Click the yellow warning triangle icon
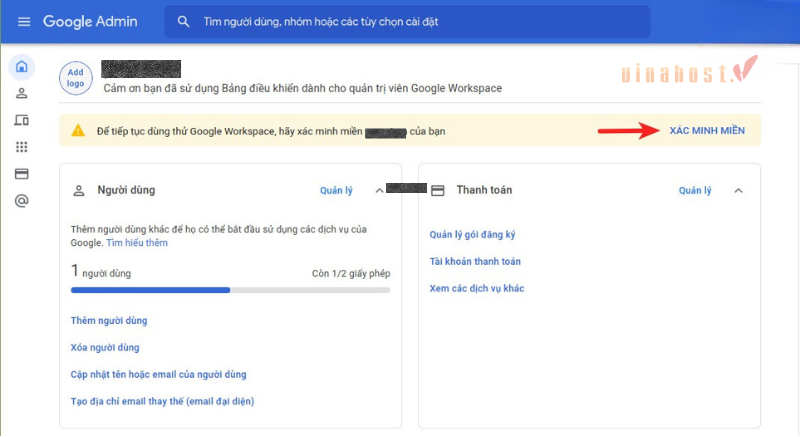The image size is (800, 437). point(78,131)
